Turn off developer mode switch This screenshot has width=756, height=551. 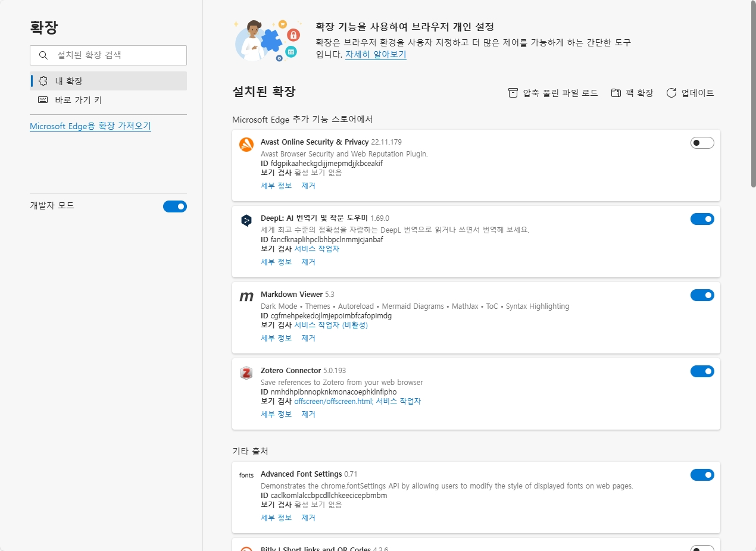(x=174, y=206)
